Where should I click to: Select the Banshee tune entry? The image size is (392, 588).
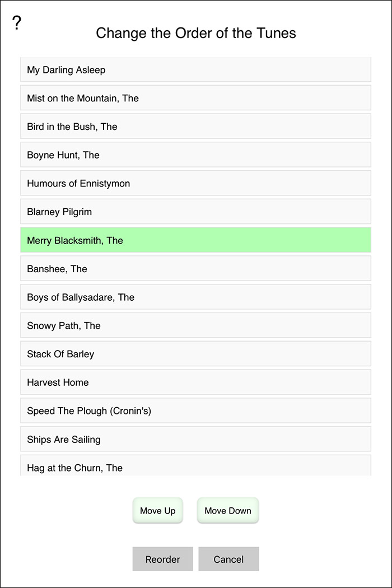(195, 269)
